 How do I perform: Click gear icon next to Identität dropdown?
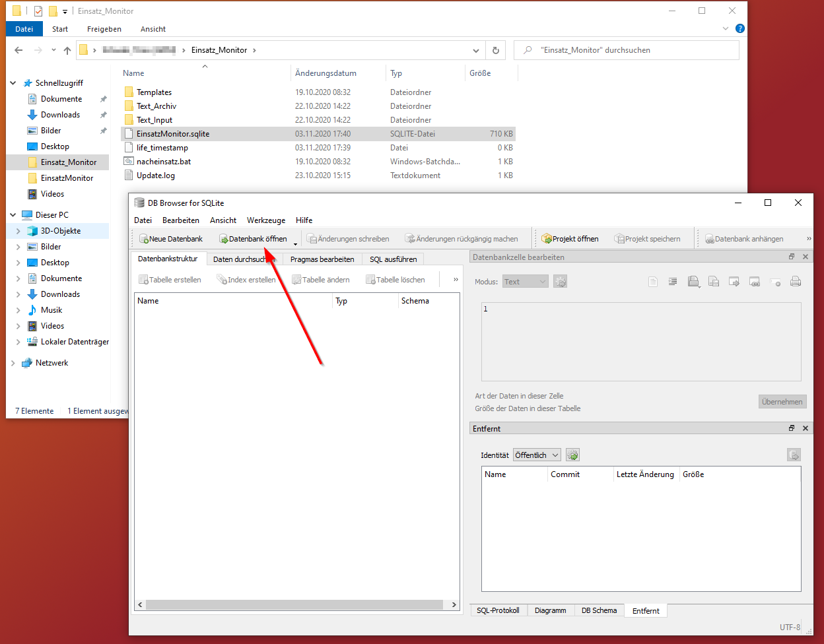click(572, 455)
